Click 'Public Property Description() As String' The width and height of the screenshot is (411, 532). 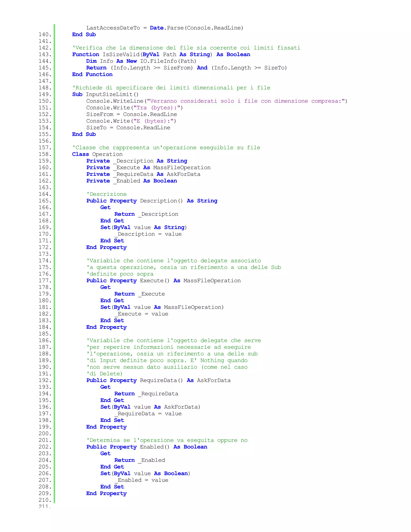pyautogui.click(x=152, y=201)
